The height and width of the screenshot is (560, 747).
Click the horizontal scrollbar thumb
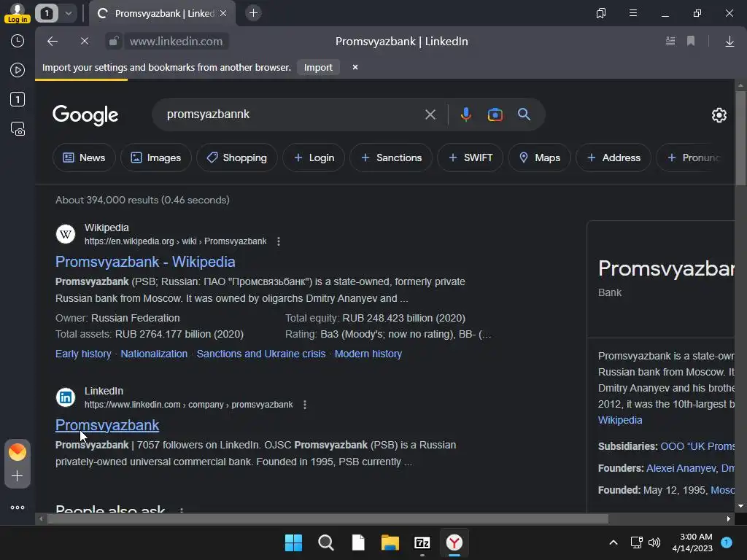click(328, 518)
